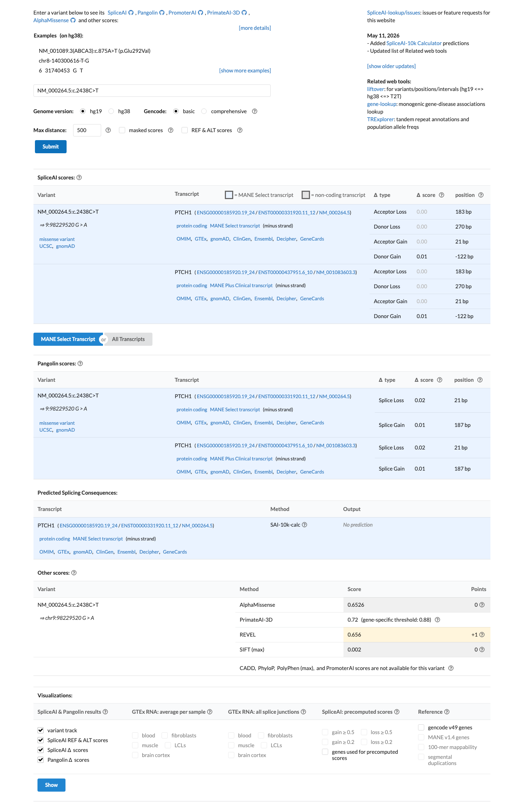Click help icon next to Gencode comprehensive

pos(255,111)
